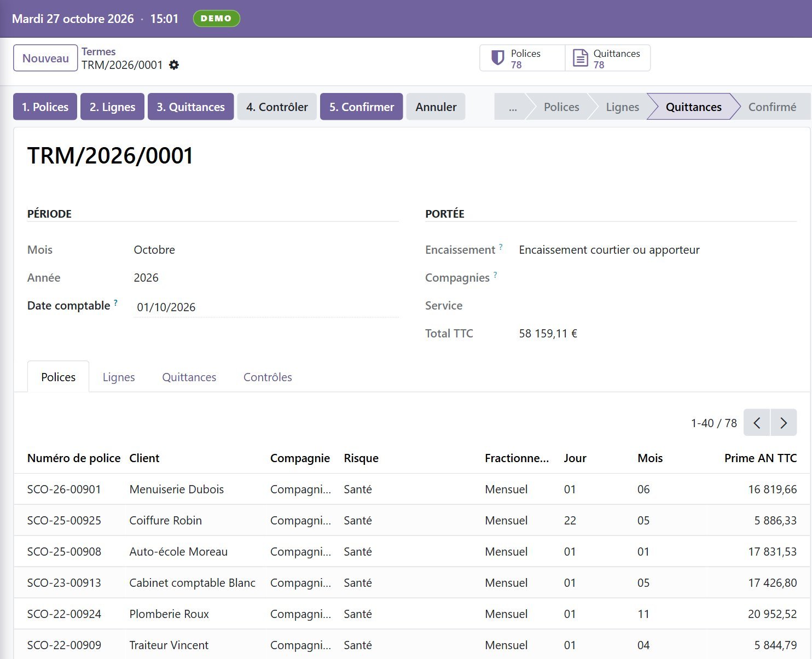The width and height of the screenshot is (812, 659).
Task: Click the 1-40 / 78 pager counter
Action: pyautogui.click(x=714, y=423)
